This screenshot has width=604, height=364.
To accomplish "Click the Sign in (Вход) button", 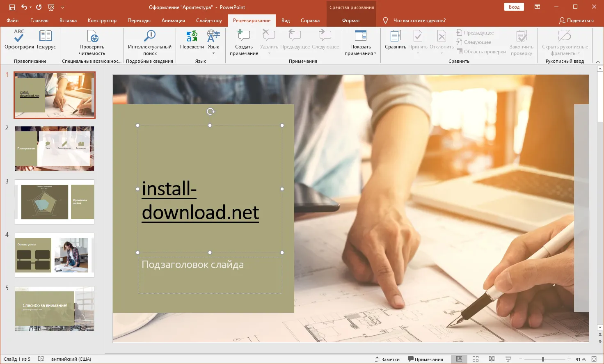I will pyautogui.click(x=514, y=7).
